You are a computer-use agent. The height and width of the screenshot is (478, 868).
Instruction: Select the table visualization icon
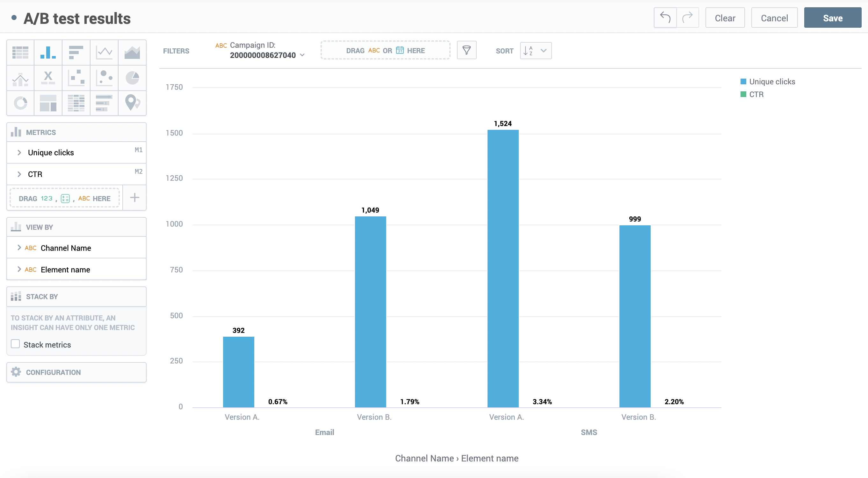[20, 52]
